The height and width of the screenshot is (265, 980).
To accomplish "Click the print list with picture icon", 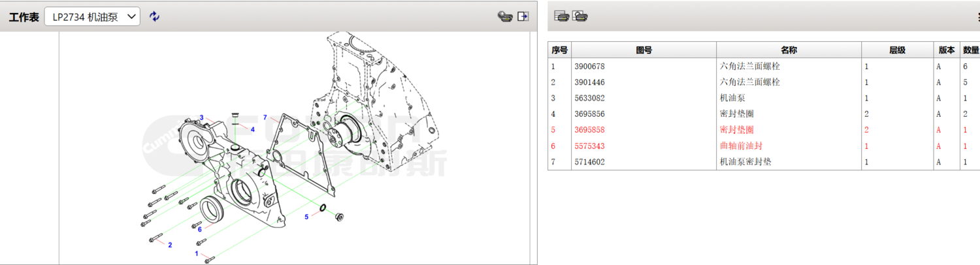I will coord(580,16).
